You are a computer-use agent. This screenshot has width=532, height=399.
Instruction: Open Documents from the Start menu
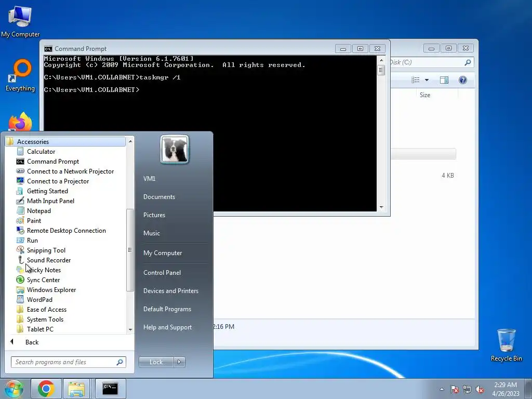159,197
